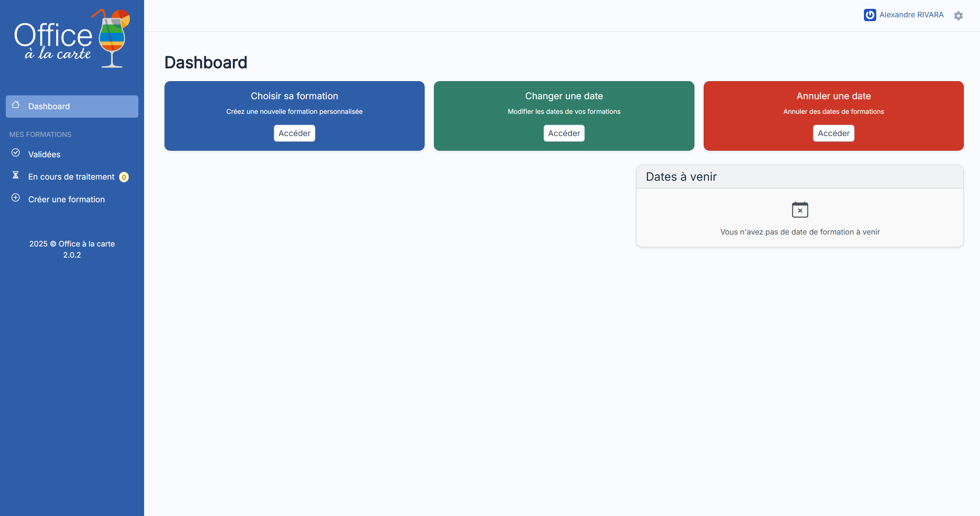The image size is (980, 516).
Task: Click the yellow 0 counter badge
Action: click(124, 177)
